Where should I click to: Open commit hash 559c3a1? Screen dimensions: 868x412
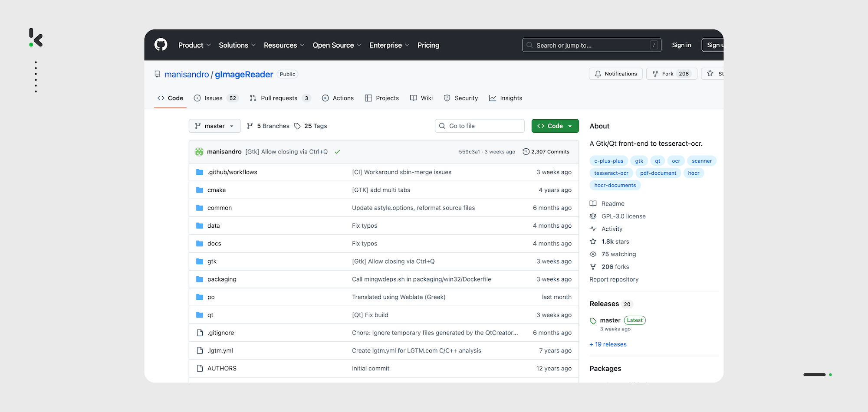[469, 152]
